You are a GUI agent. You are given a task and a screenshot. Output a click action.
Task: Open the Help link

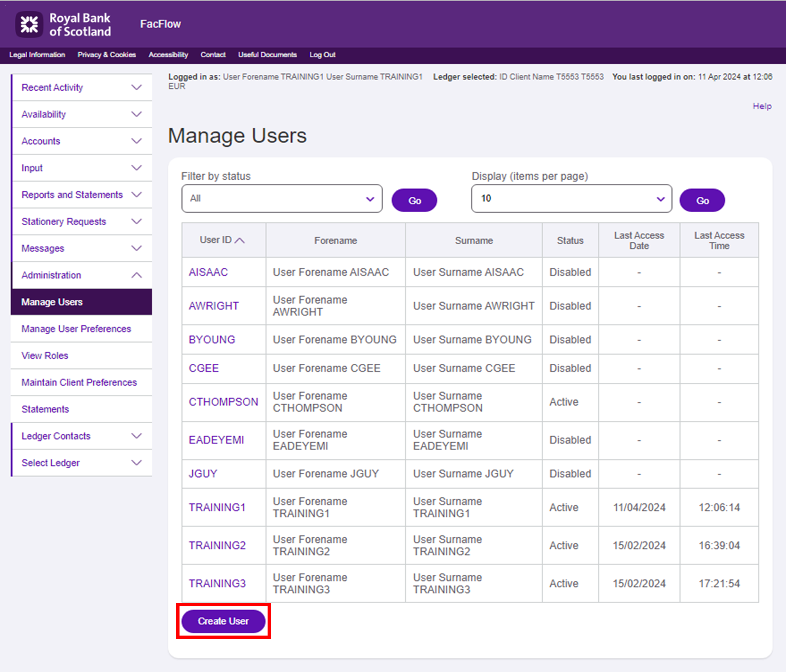pos(762,106)
